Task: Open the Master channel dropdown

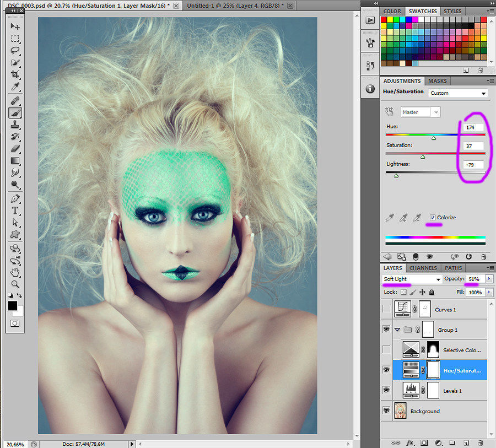Action: pos(420,112)
